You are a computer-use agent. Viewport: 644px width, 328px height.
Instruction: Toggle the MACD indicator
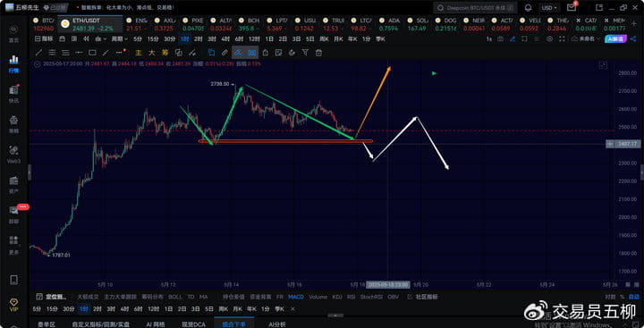click(x=296, y=297)
